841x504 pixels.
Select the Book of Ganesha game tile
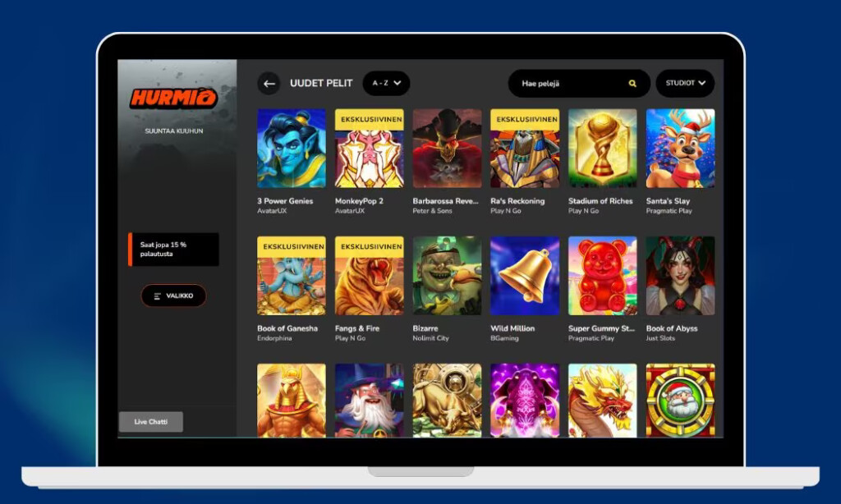click(x=291, y=276)
